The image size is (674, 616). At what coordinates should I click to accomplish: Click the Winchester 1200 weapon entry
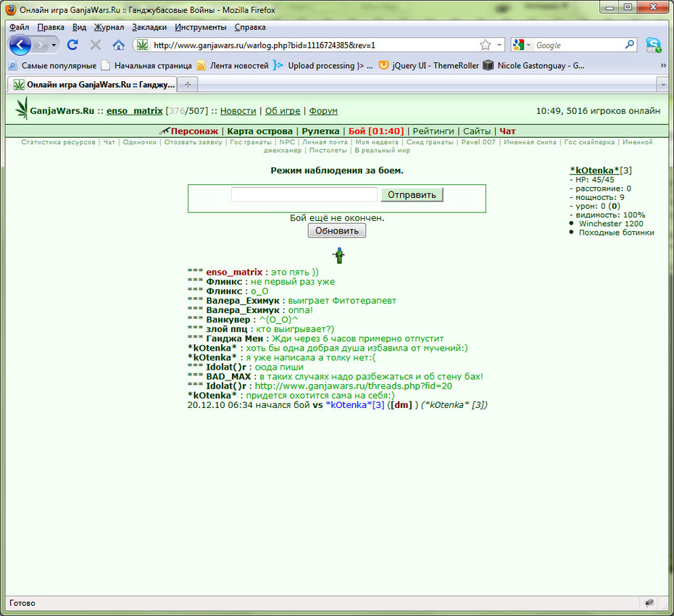coord(611,223)
